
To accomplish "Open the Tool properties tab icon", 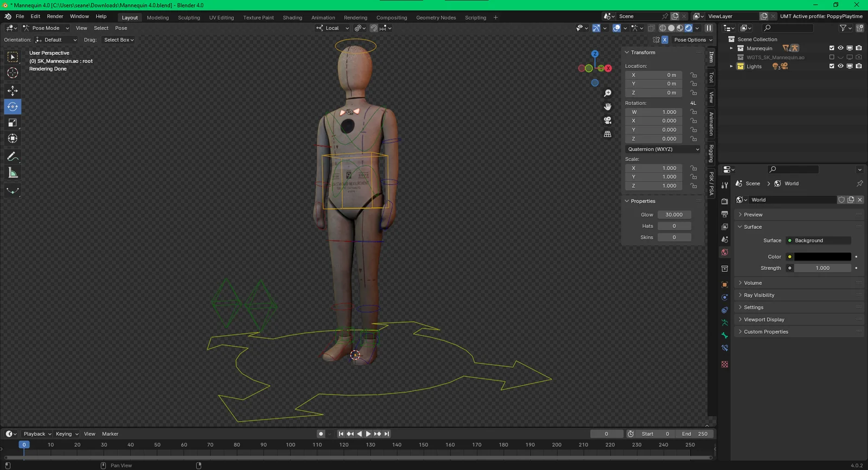I will pyautogui.click(x=725, y=186).
